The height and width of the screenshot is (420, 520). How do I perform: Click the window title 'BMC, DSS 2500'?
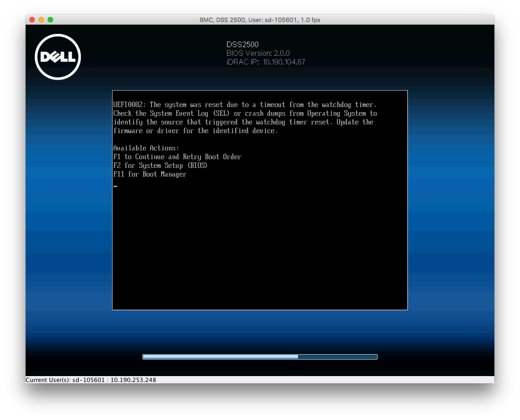point(260,20)
